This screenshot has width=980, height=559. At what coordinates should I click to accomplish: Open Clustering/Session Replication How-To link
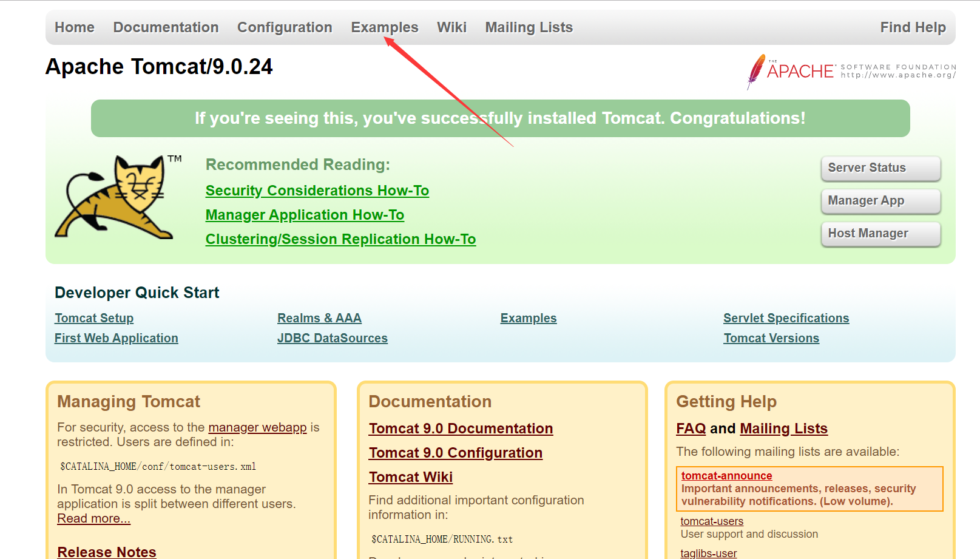pos(340,239)
